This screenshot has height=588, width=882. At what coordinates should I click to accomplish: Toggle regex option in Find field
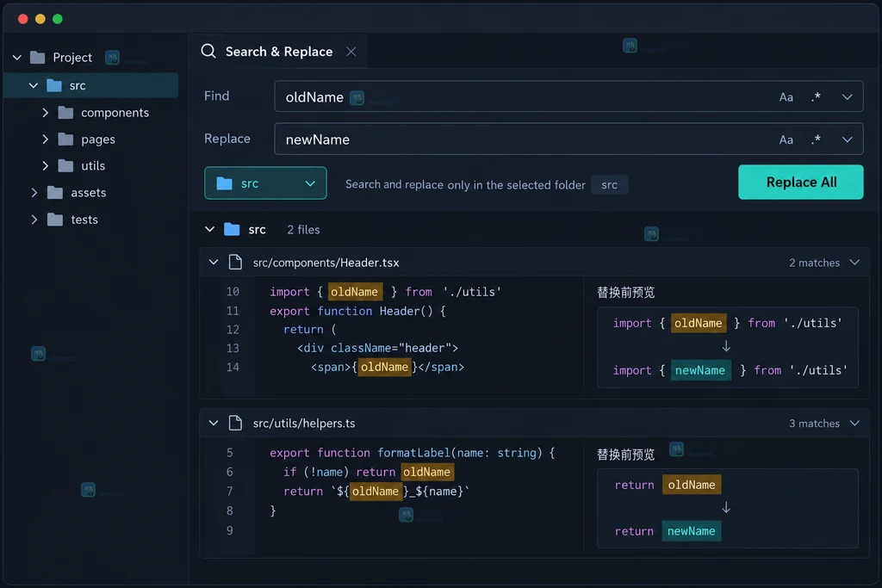click(816, 97)
